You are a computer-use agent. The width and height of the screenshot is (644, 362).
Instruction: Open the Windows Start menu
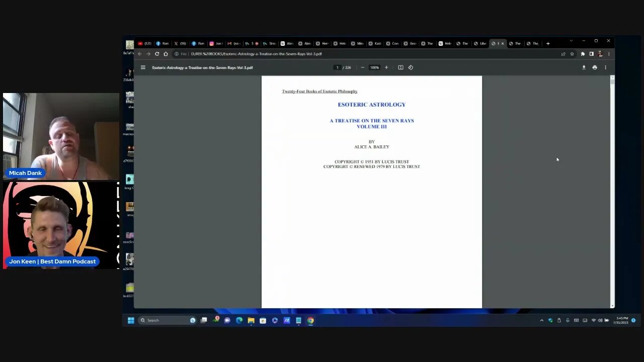tap(131, 320)
